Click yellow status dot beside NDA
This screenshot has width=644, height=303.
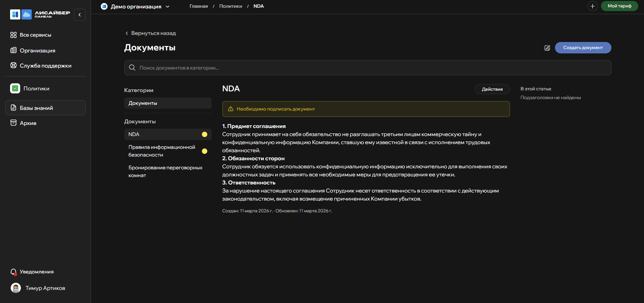coord(204,134)
